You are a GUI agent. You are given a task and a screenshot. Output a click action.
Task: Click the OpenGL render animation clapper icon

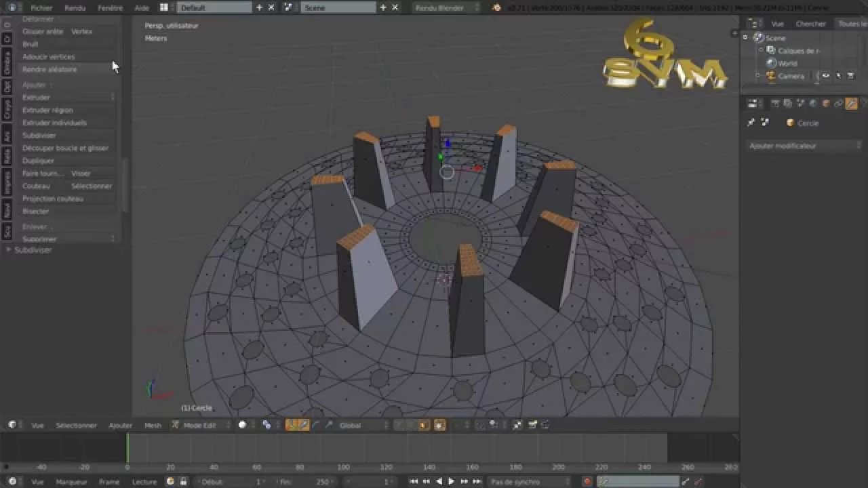pos(545,425)
